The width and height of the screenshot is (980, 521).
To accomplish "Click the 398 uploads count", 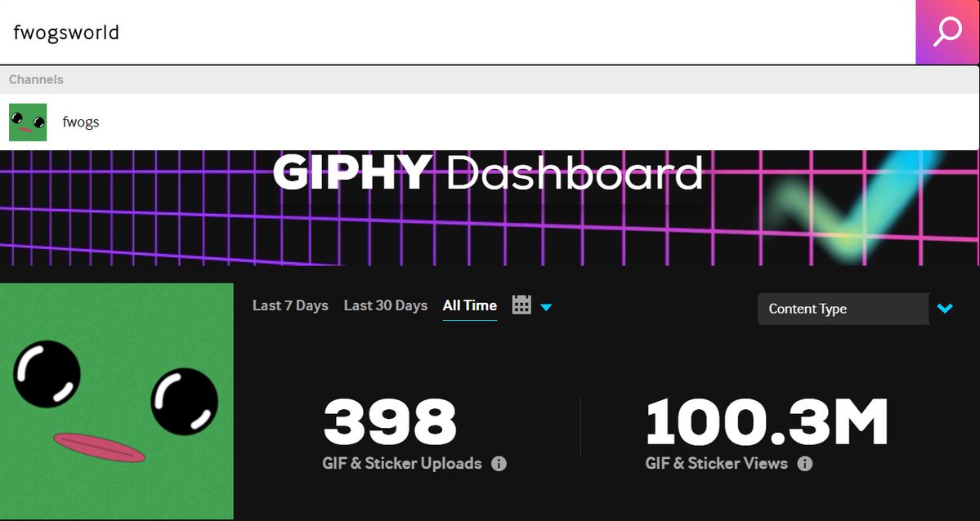I will click(390, 421).
